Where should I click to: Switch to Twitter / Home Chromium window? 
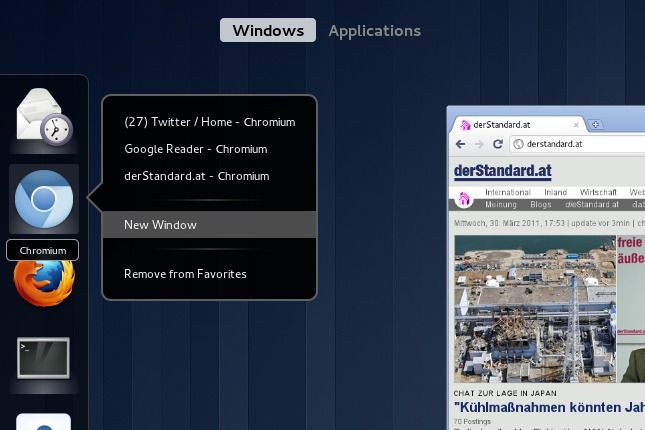pos(209,122)
